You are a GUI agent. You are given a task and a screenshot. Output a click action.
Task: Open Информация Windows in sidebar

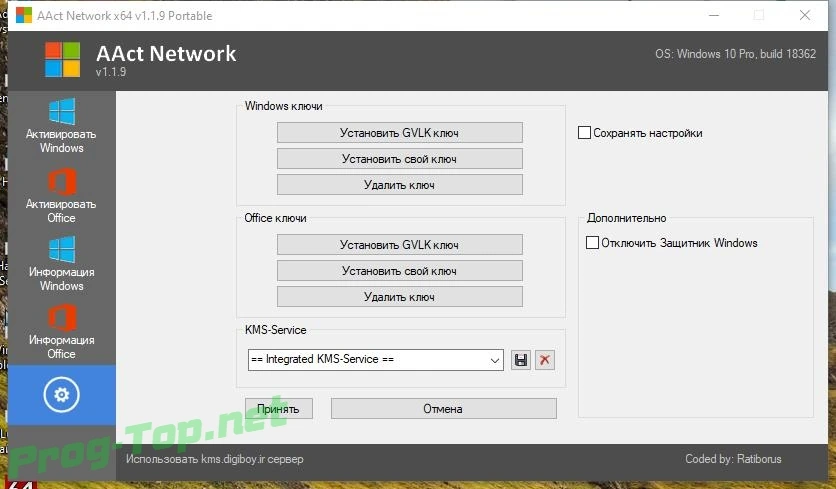click(61, 264)
